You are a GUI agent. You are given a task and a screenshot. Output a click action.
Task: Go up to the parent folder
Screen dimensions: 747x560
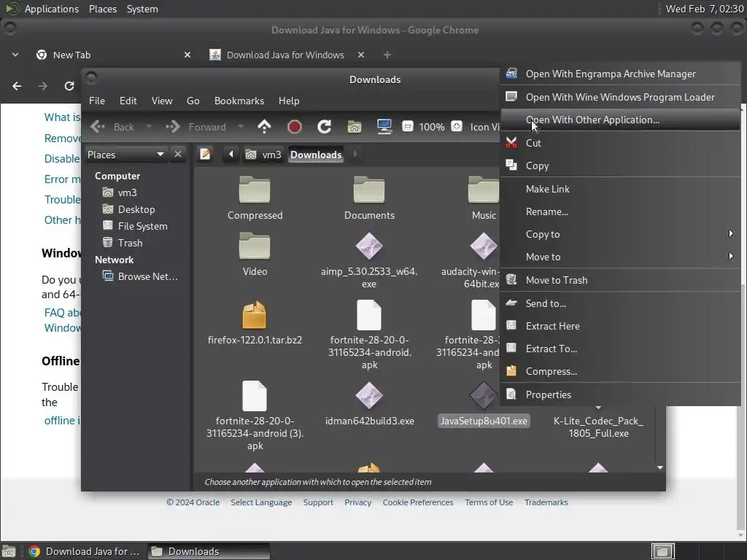(264, 127)
